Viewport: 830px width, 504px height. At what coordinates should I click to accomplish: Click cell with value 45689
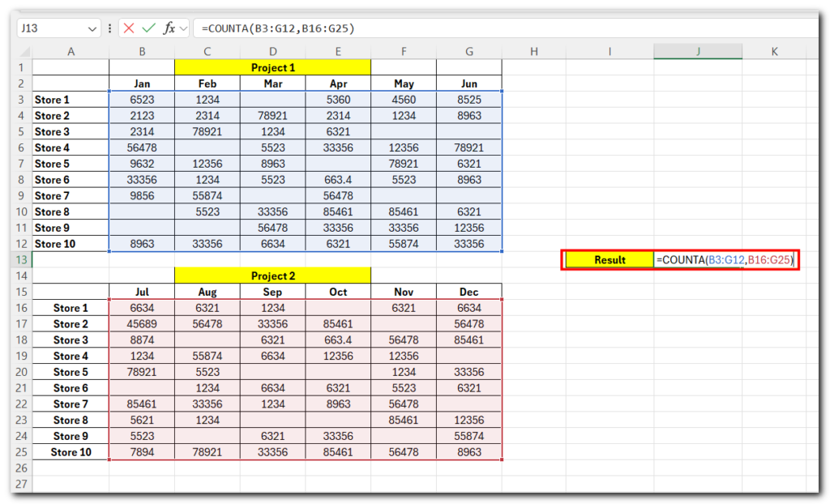pyautogui.click(x=142, y=324)
